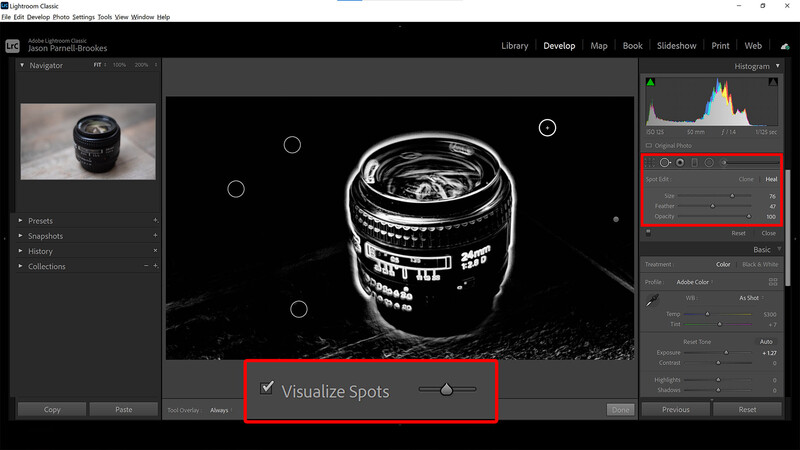Collapse the Navigator panel
The image size is (800, 450).
(22, 65)
